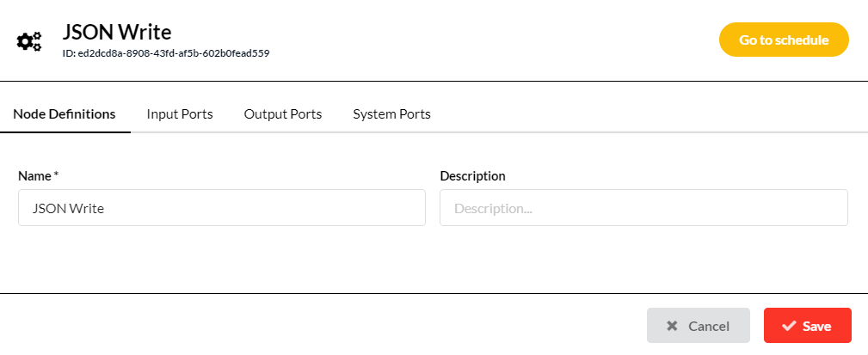The width and height of the screenshot is (868, 355).
Task: Click the Description... placeholder text
Action: coord(493,209)
